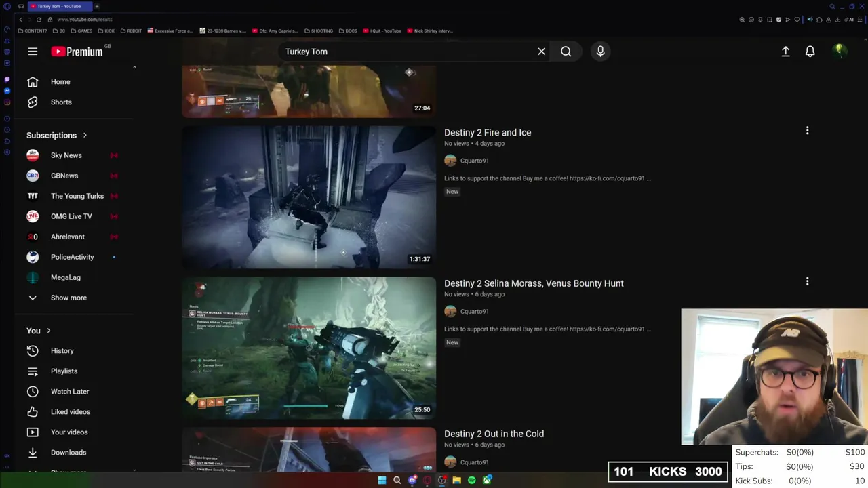
Task: Open the Destiny 2 Selina Morass title
Action: click(534, 283)
